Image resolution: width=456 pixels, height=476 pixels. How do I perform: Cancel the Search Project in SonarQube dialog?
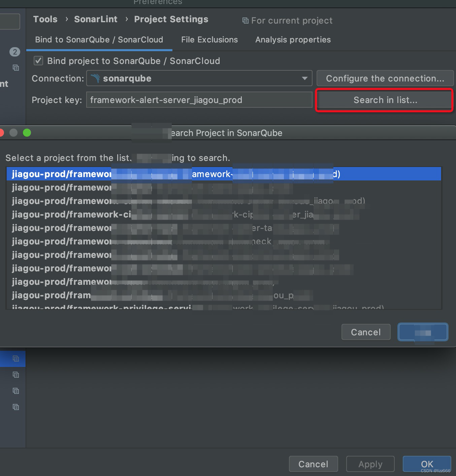(x=366, y=332)
